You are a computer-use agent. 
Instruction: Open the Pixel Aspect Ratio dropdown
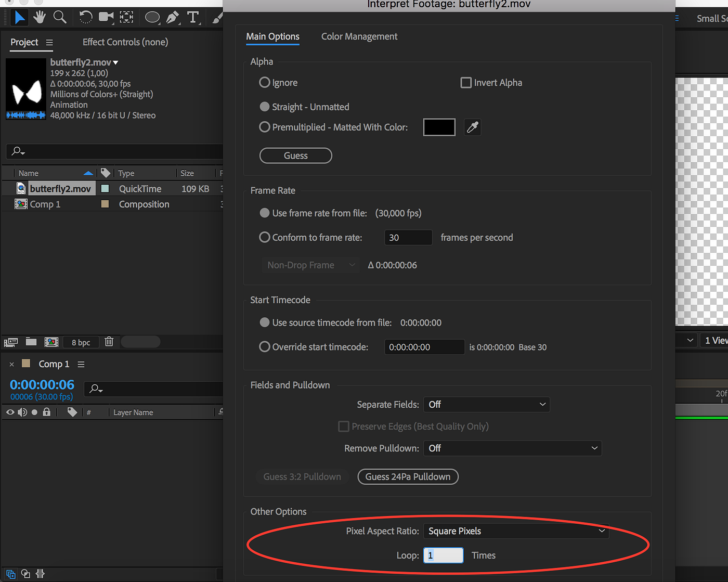[x=516, y=531]
